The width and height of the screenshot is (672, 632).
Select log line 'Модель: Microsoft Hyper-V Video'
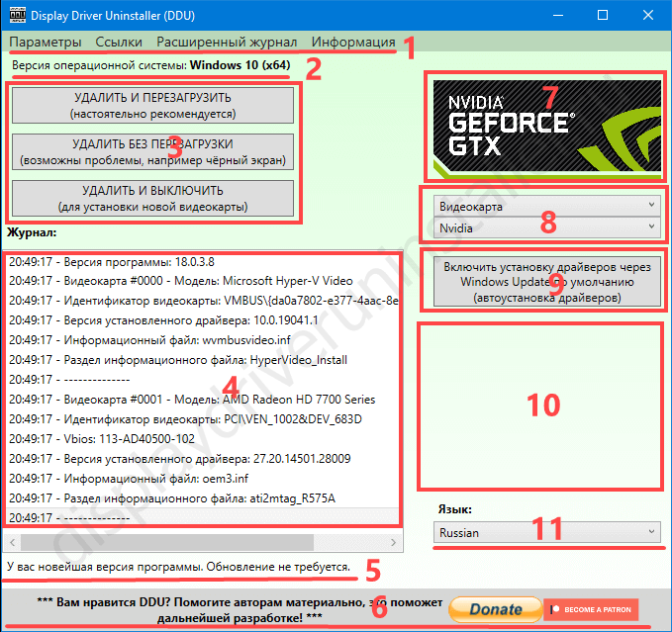(x=203, y=281)
